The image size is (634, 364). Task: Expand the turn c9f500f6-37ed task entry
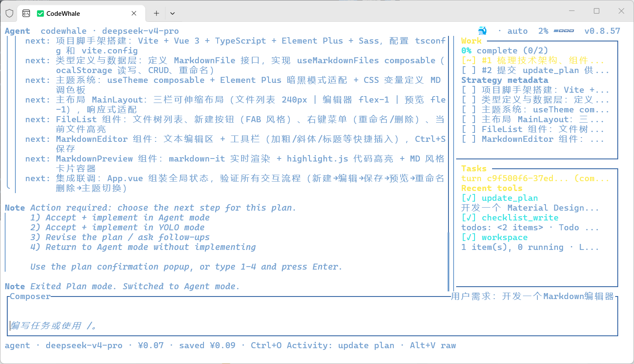[x=535, y=178]
